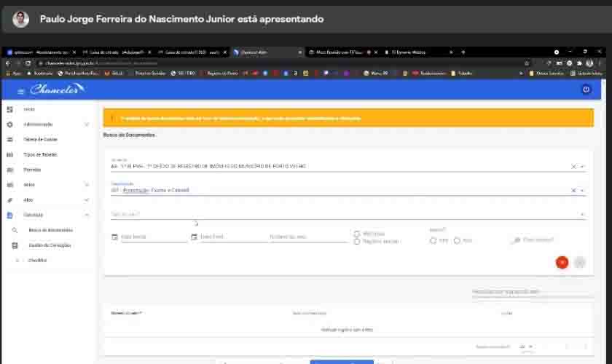The image size is (612, 364).
Task: Open the Checklist sidebar item
Action: click(x=37, y=260)
